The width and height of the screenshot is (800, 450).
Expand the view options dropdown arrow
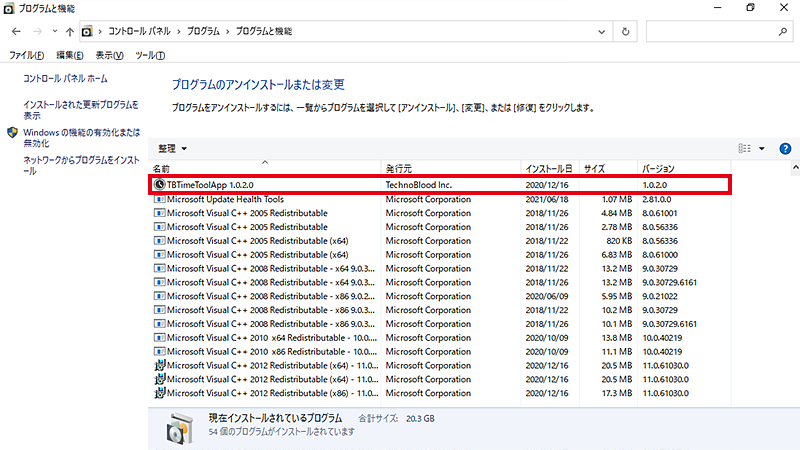click(762, 148)
